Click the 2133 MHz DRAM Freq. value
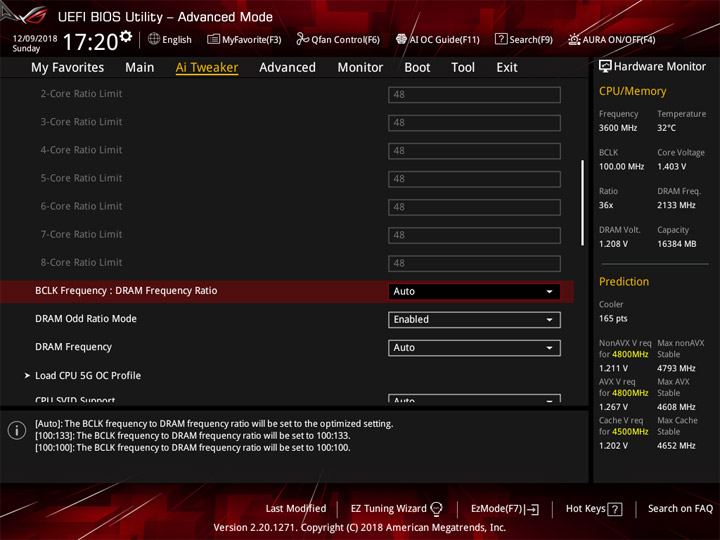This screenshot has width=720, height=540. pos(676,205)
